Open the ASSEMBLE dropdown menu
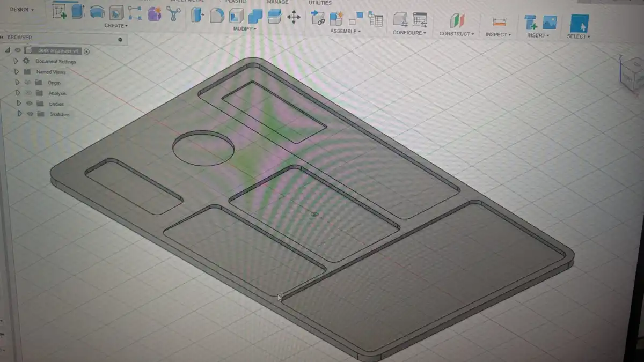The image size is (644, 362). 345,31
